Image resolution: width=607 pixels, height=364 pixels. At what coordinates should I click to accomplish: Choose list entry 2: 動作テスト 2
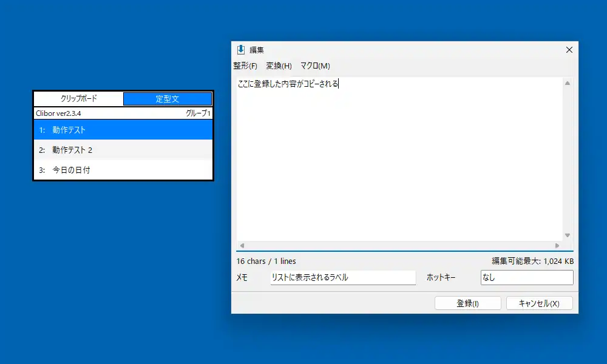(123, 150)
